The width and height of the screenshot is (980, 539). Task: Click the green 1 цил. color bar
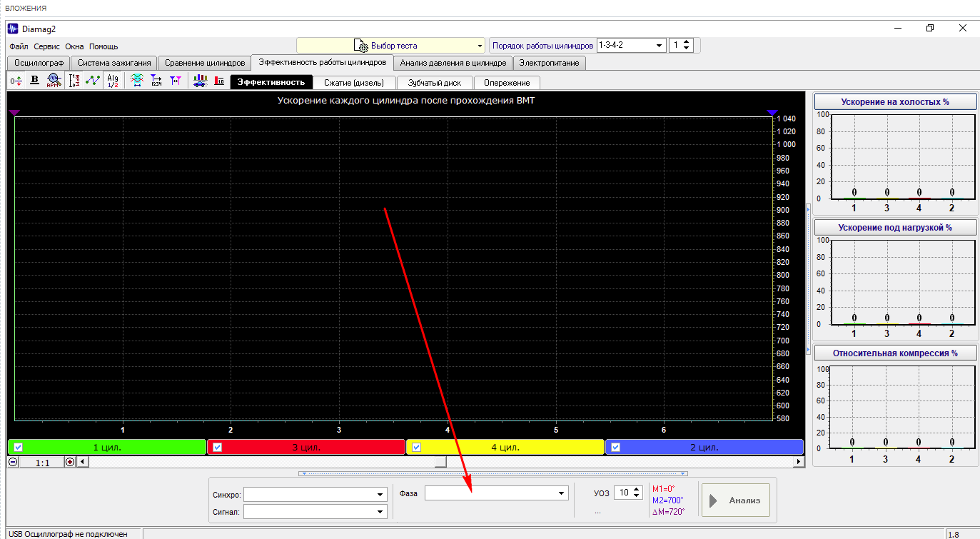(107, 448)
